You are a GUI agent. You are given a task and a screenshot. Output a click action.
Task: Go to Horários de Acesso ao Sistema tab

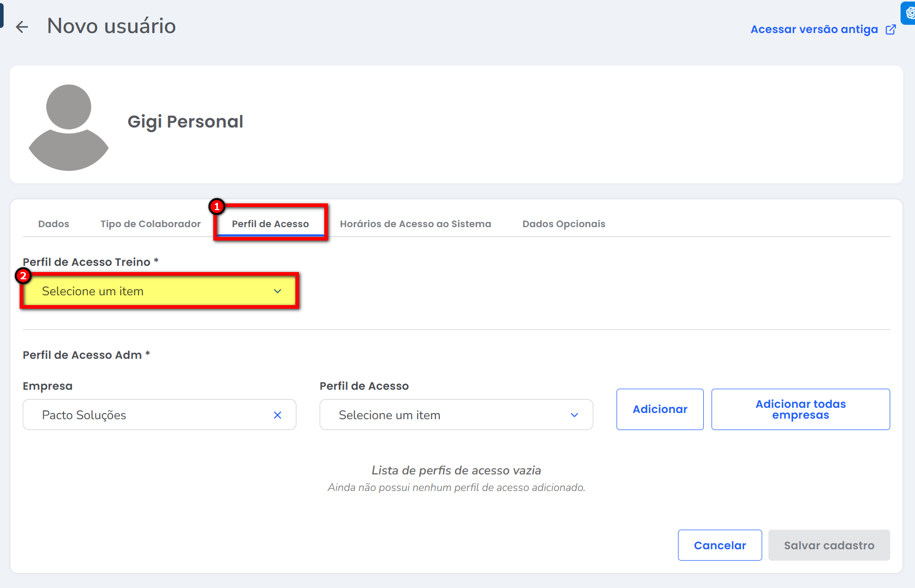pos(415,224)
